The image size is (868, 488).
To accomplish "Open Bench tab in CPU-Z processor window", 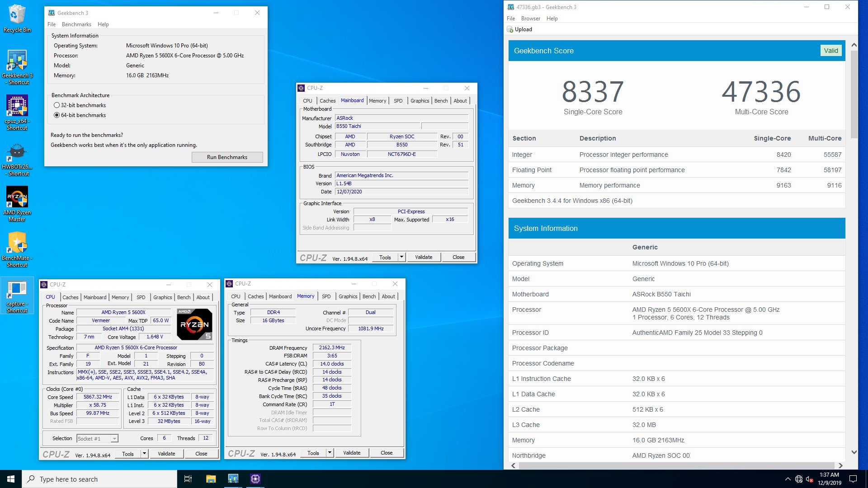I will [x=184, y=297].
